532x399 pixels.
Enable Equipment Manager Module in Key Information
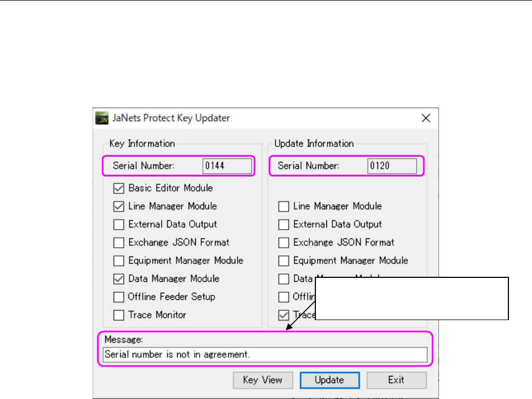tap(118, 261)
